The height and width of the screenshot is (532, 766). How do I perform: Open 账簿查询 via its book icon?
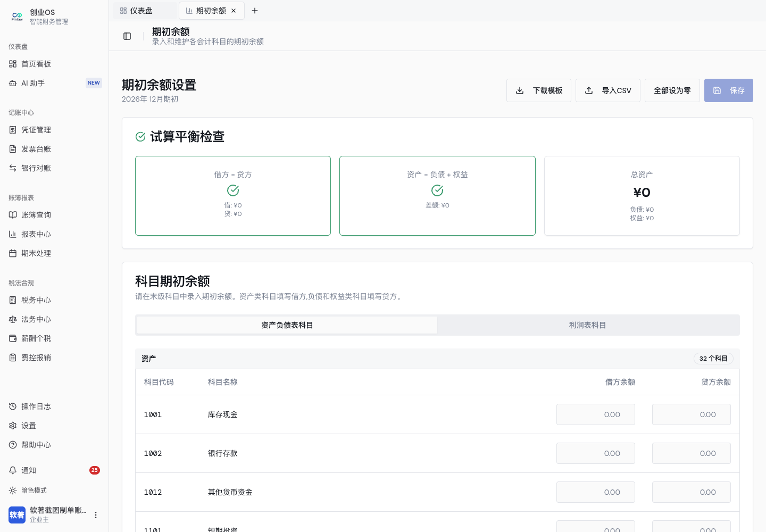click(13, 215)
